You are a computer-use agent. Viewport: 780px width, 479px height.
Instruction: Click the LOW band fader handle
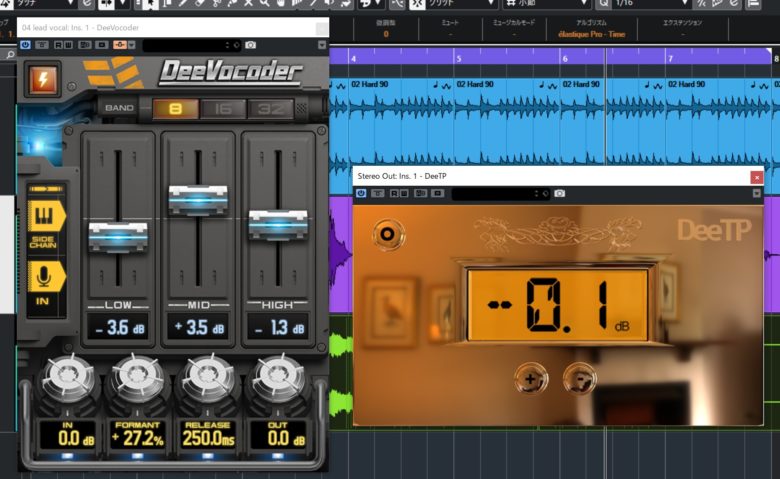[118, 237]
